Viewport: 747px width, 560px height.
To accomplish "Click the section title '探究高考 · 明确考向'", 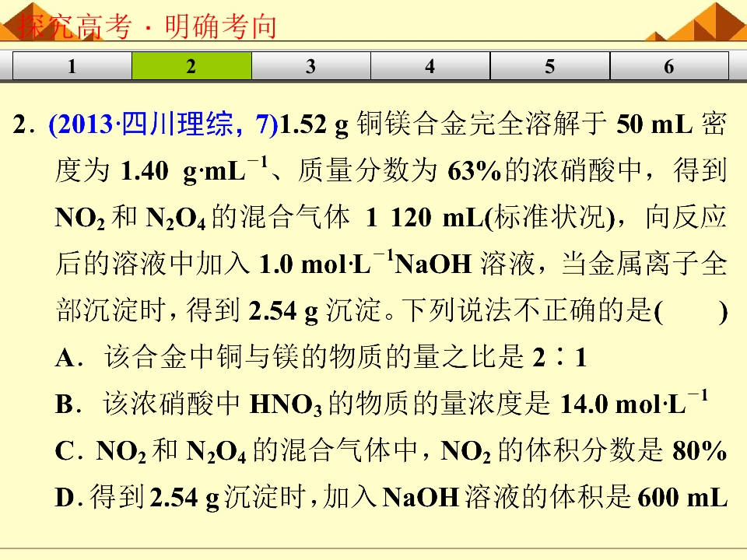I will (147, 26).
